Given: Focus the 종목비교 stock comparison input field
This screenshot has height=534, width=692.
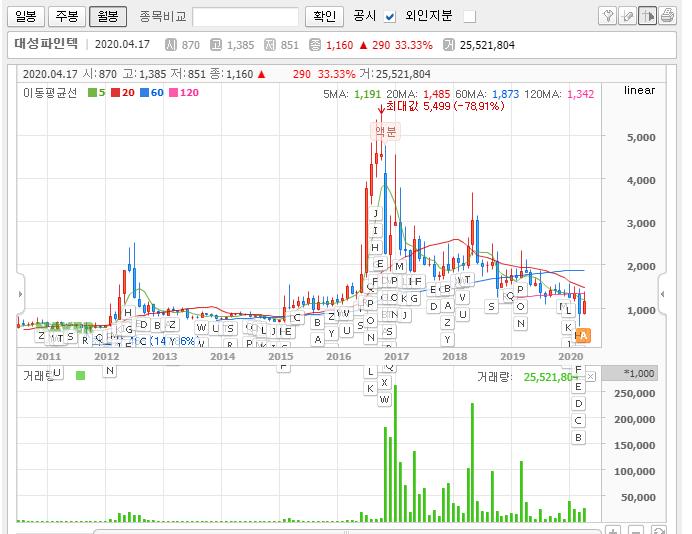Looking at the screenshot, I should click(246, 17).
